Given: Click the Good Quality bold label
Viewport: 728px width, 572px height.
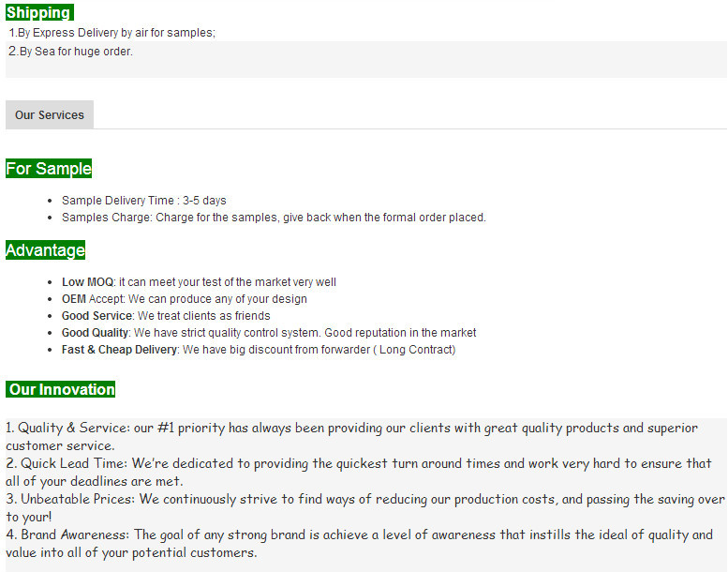Looking at the screenshot, I should (96, 333).
